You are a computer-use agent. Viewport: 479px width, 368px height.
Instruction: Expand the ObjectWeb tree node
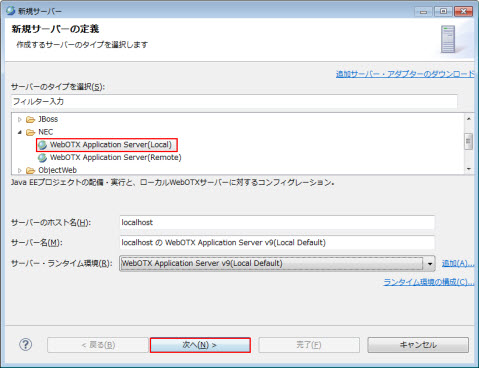tap(20, 170)
